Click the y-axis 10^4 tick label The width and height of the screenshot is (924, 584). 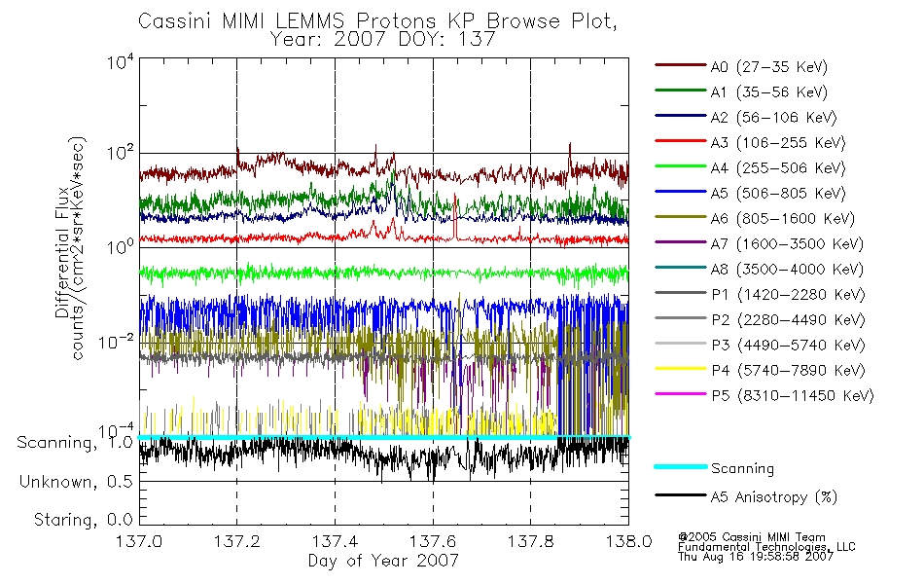coord(121,62)
